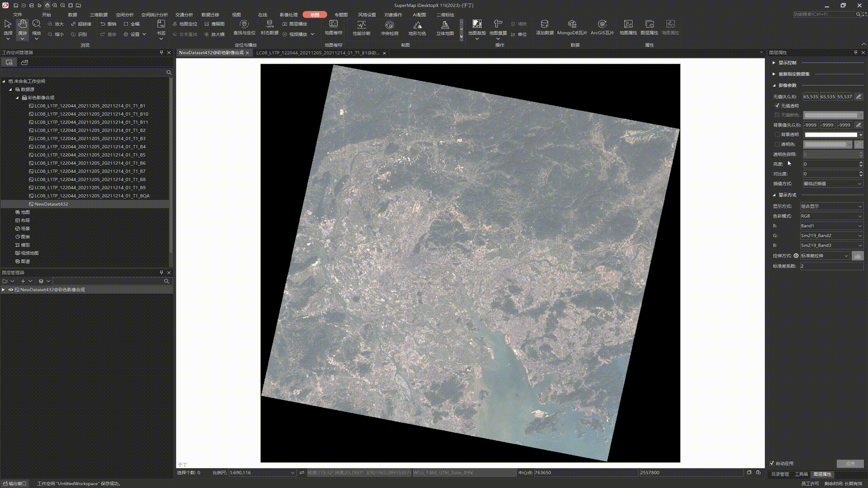
Task: Open the 插值方式 dropdown
Action: (x=832, y=183)
